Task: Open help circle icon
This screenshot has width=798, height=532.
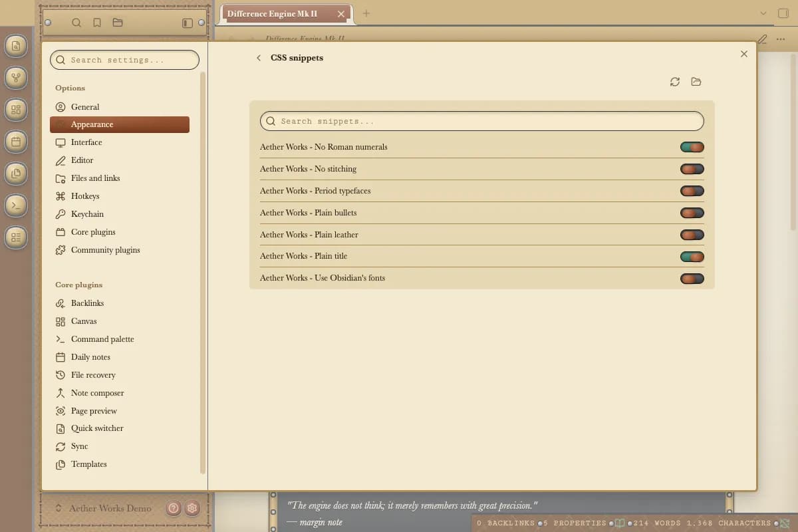Action: tap(174, 508)
